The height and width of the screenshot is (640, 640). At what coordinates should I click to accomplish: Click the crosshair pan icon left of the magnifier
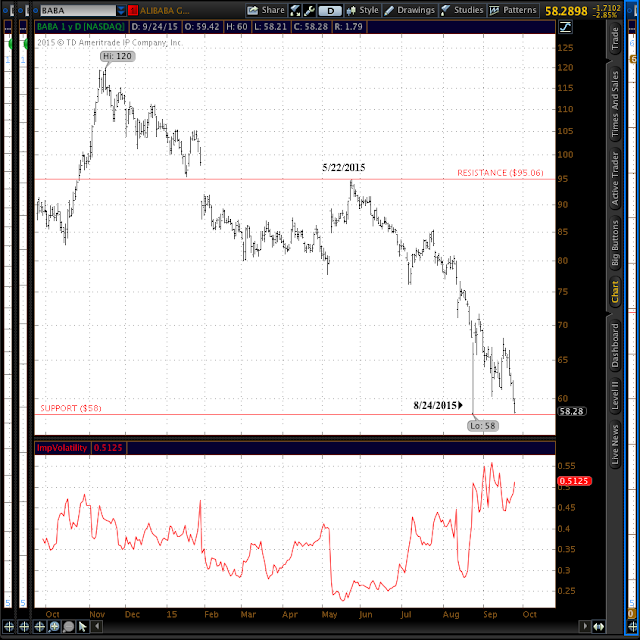40,627
